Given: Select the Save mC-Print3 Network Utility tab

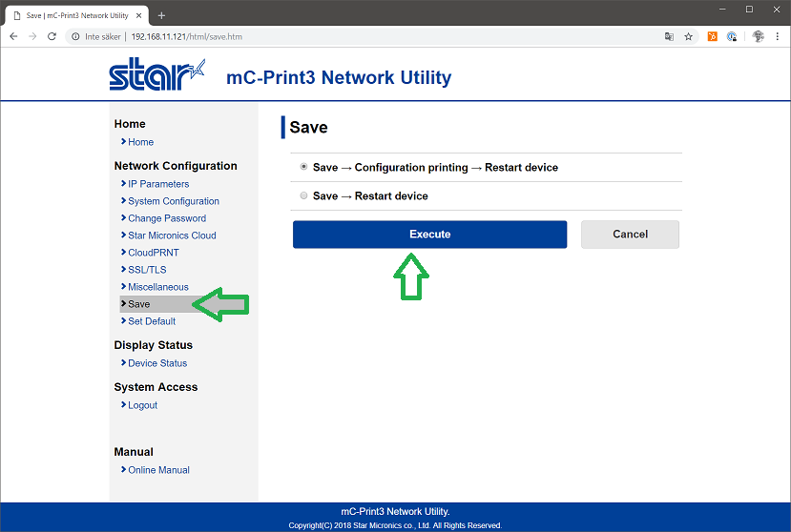Looking at the screenshot, I should 77,15.
